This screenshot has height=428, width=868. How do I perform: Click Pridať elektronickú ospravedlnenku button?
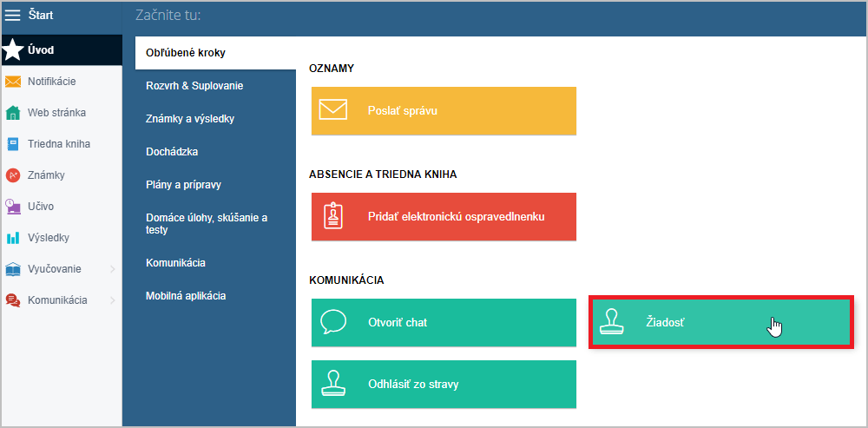[444, 216]
